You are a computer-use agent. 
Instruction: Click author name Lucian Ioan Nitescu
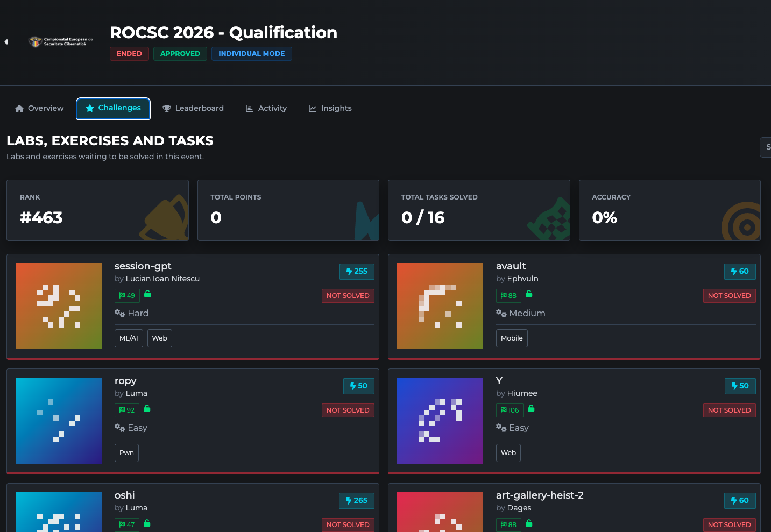pos(162,279)
